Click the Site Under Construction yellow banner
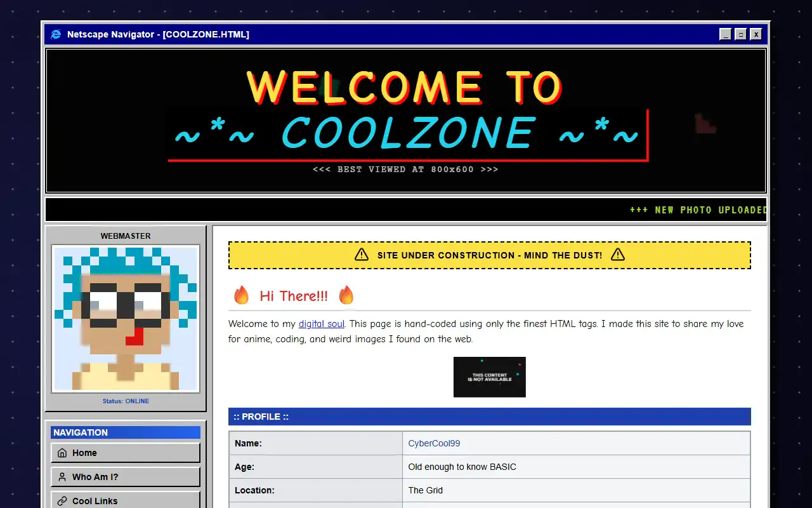The width and height of the screenshot is (812, 508). pyautogui.click(x=490, y=255)
